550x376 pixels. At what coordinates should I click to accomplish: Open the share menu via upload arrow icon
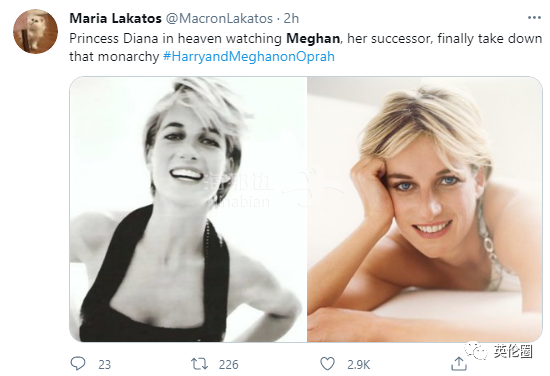[459, 364]
